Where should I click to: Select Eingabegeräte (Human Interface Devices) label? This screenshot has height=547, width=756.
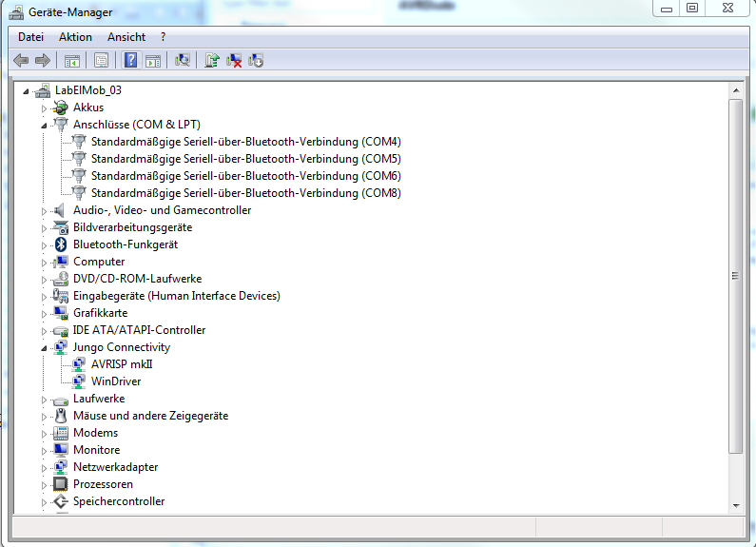tap(177, 296)
